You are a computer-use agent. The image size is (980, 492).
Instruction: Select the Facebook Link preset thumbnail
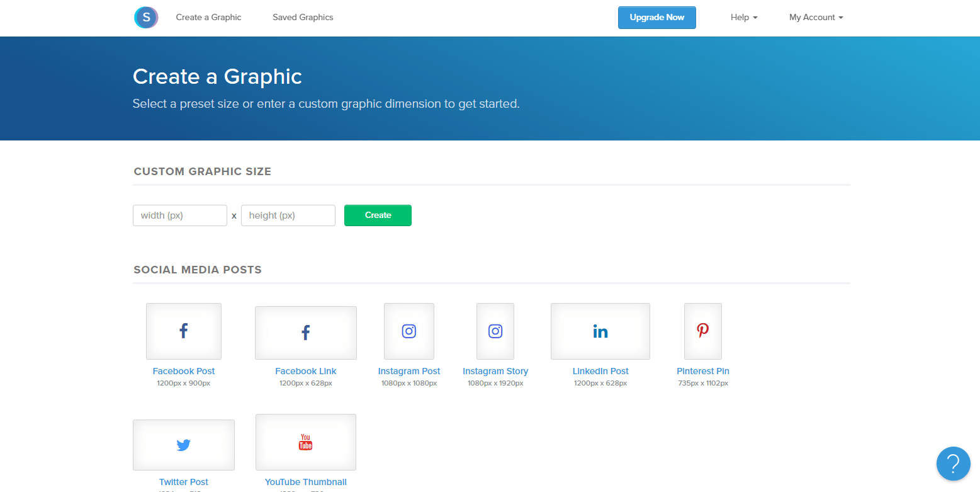click(306, 333)
